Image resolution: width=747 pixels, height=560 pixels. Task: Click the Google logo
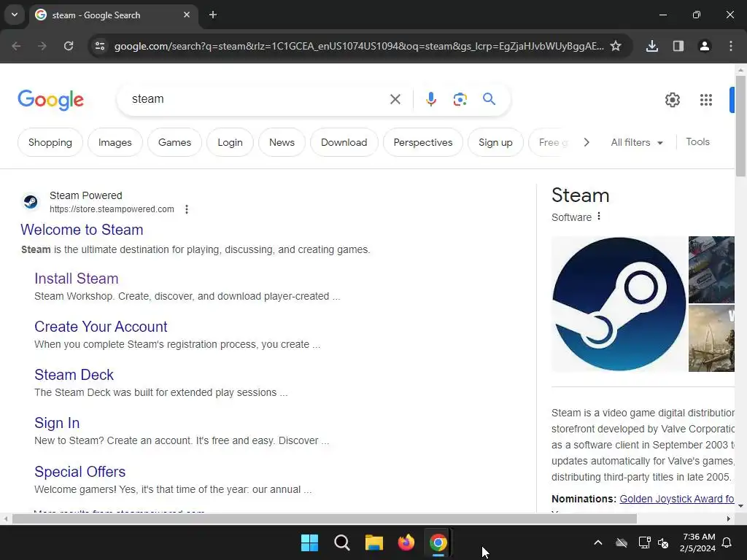(x=50, y=99)
